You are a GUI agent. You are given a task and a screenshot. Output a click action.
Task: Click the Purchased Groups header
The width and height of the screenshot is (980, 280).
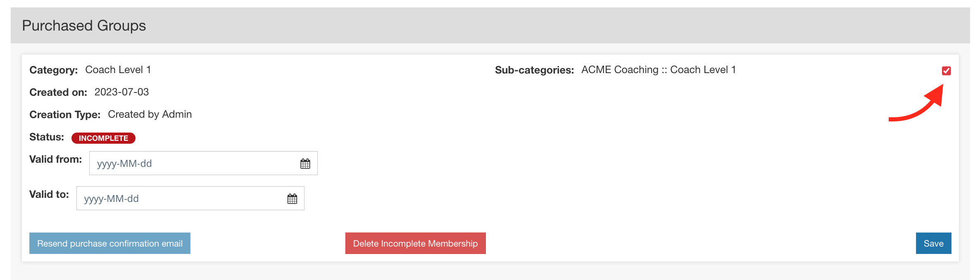pos(84,26)
